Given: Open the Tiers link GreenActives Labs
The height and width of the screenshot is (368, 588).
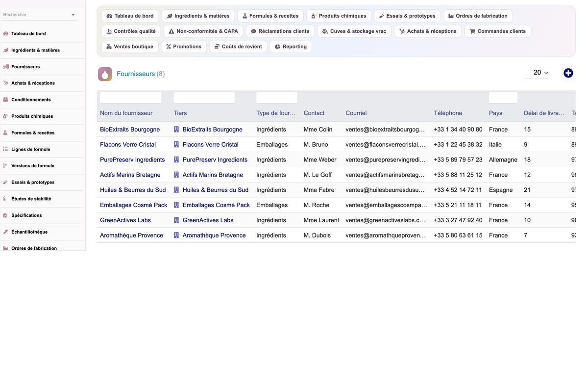Looking at the screenshot, I should [x=208, y=220].
